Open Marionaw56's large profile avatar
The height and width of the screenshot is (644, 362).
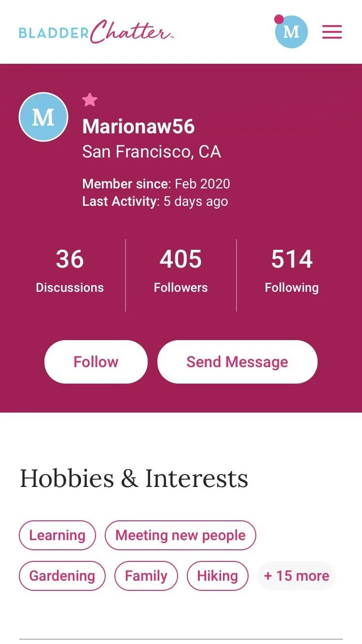(43, 117)
